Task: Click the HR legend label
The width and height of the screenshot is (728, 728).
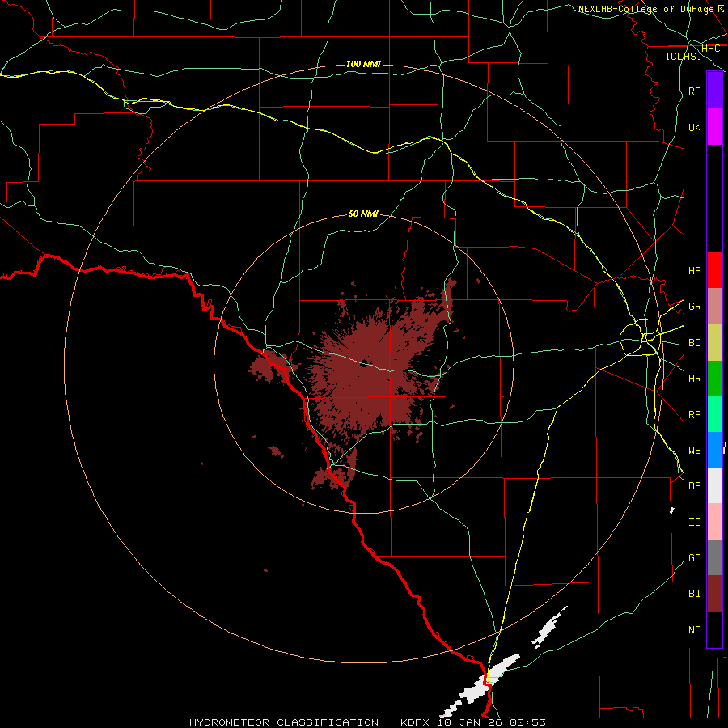Action: (695, 379)
